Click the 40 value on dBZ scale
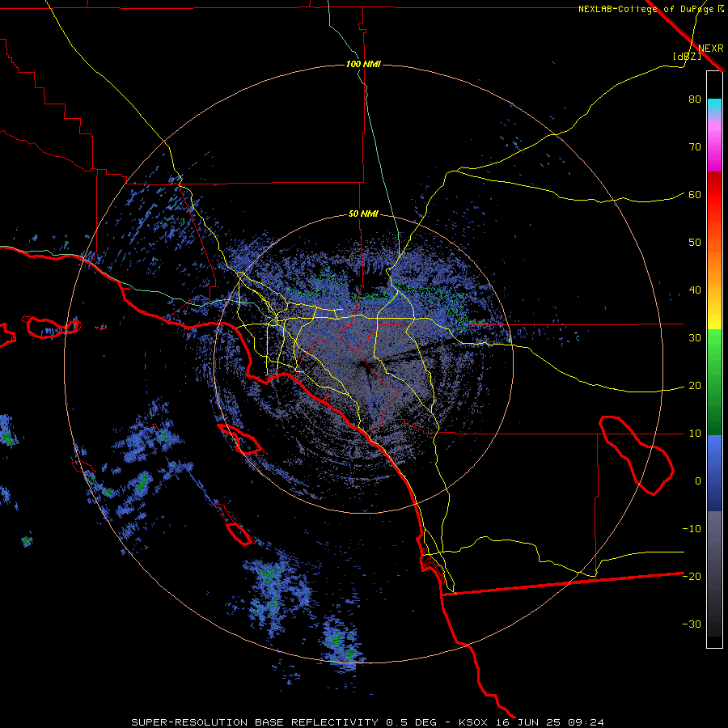 (x=695, y=290)
